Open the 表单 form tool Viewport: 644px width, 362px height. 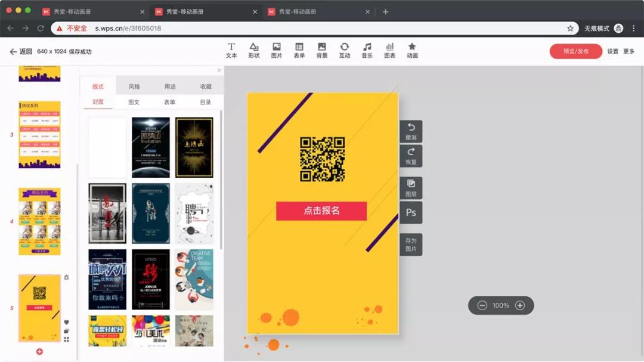tap(299, 51)
